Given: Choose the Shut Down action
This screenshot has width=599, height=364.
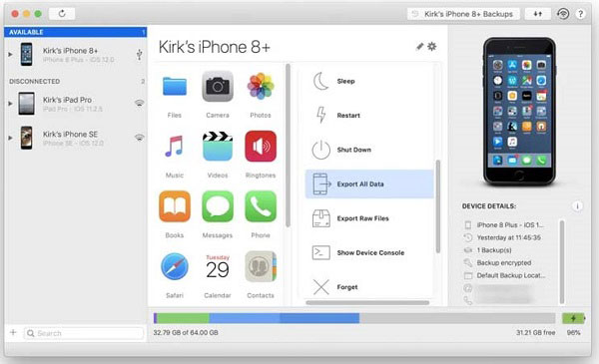Looking at the screenshot, I should pyautogui.click(x=369, y=150).
